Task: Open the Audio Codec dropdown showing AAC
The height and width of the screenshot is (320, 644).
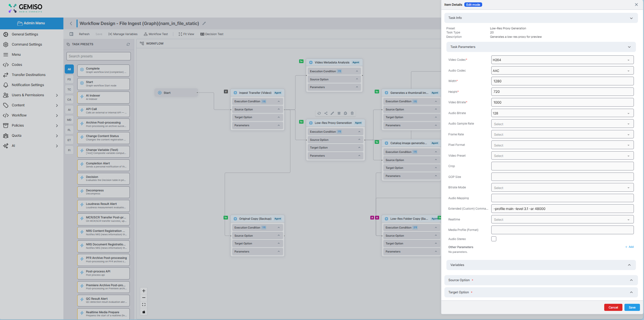Action: point(562,71)
